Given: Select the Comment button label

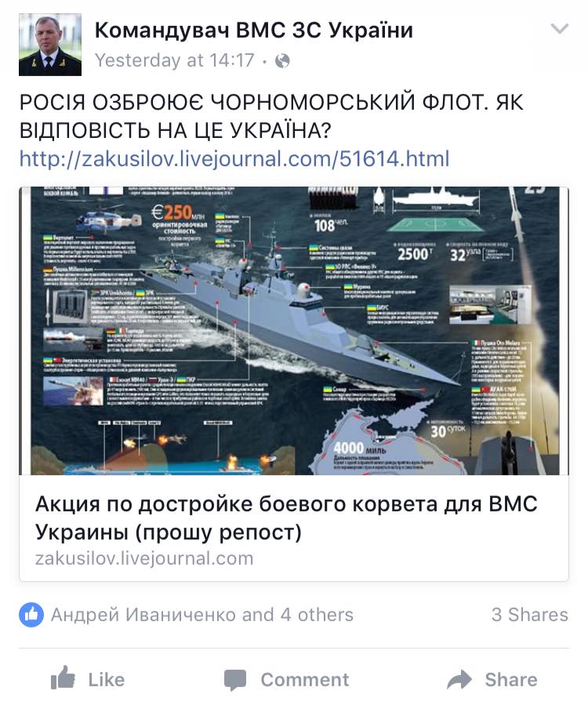Looking at the screenshot, I should 305,680.
